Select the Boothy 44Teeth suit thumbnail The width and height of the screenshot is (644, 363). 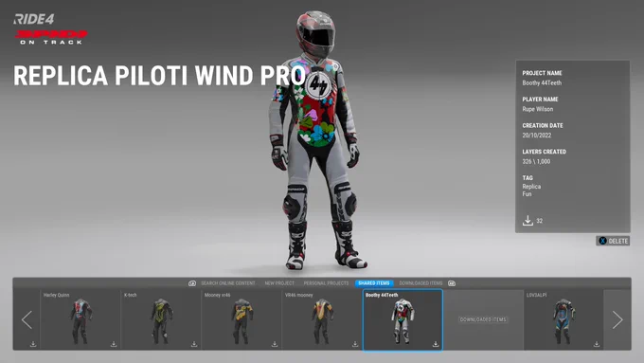point(402,319)
